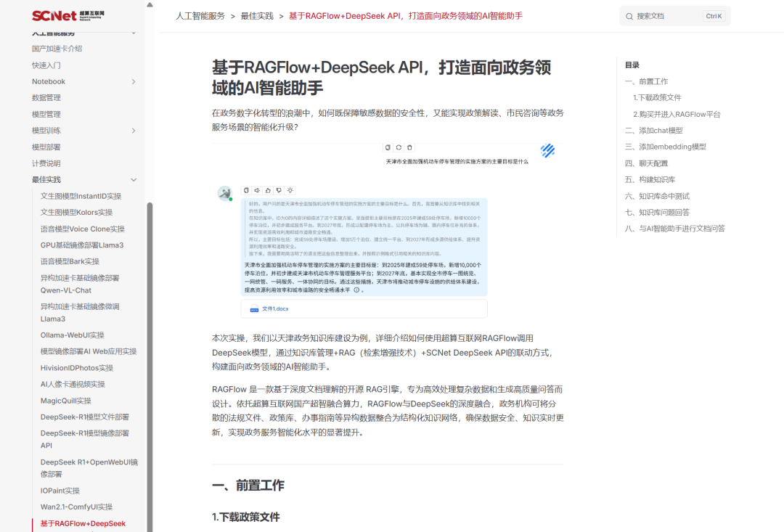Open DeepSeek-R1模型镜像部署 API page
The image size is (784, 532).
pos(85,439)
